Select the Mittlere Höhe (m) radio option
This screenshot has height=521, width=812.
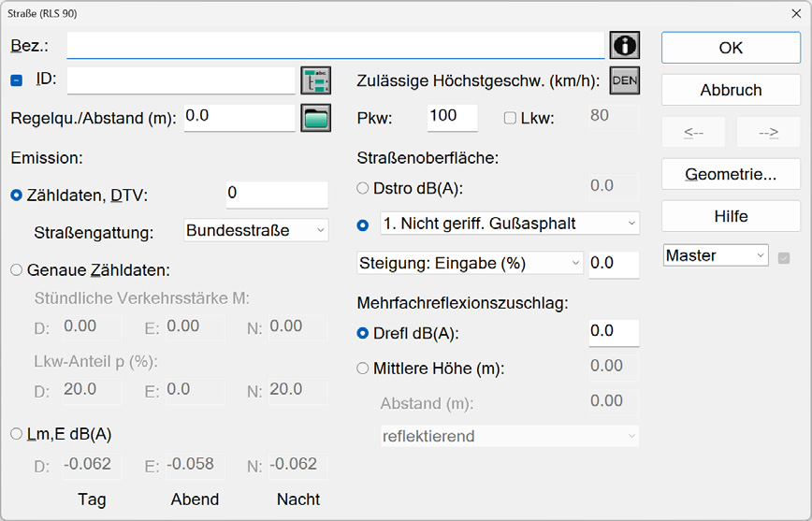click(363, 369)
